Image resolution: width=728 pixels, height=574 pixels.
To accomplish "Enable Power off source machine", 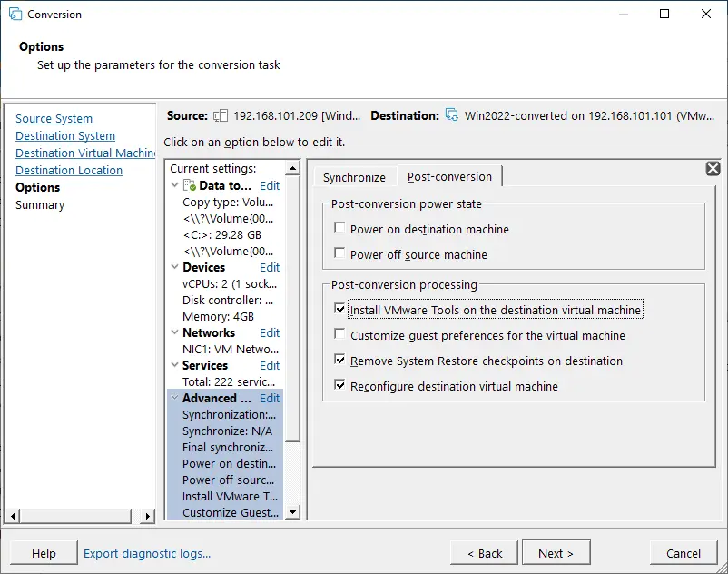I will [x=339, y=253].
